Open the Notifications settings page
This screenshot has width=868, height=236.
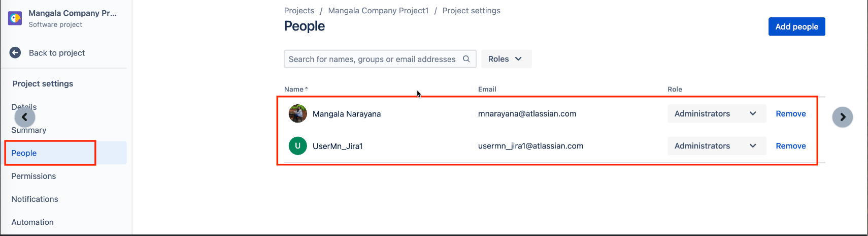click(x=35, y=199)
